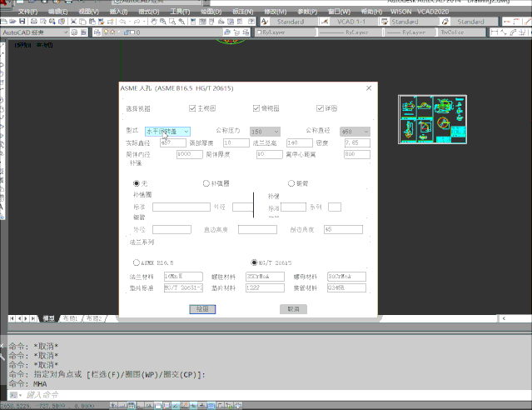Viewport: 532px width, 410px height.
Task: Open the VCAD 1-1 dimension style dropdown
Action: (x=355, y=22)
